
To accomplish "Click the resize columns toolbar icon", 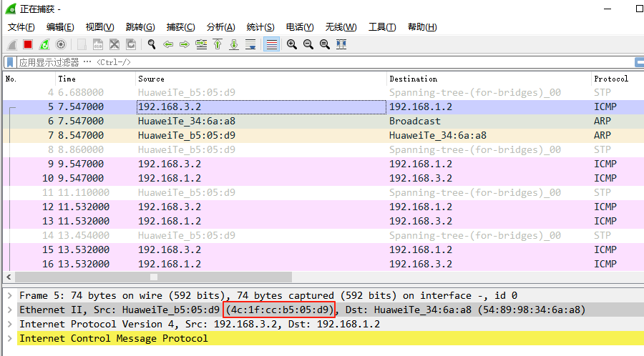I will click(341, 44).
